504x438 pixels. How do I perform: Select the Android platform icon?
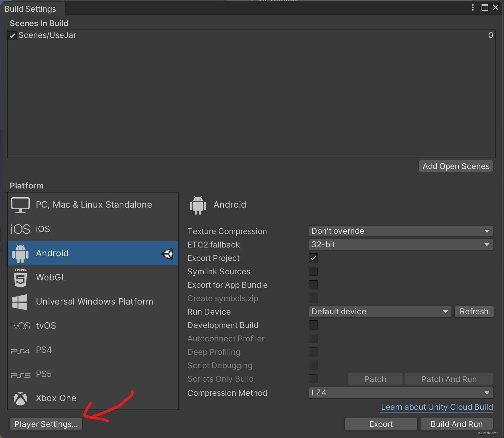click(x=20, y=253)
